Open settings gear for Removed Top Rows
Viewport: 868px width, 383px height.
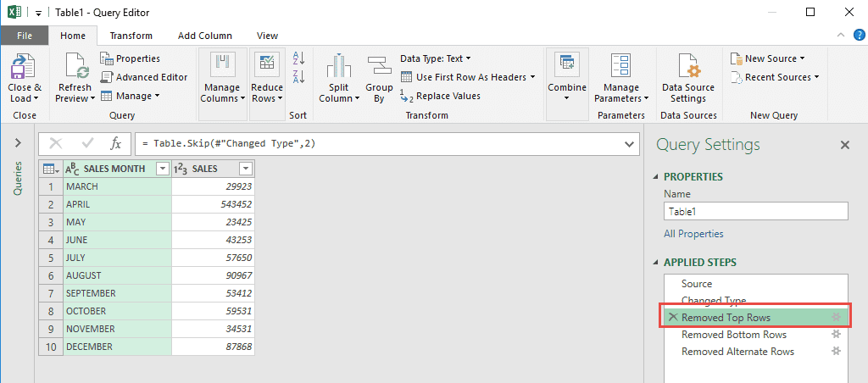pos(837,317)
